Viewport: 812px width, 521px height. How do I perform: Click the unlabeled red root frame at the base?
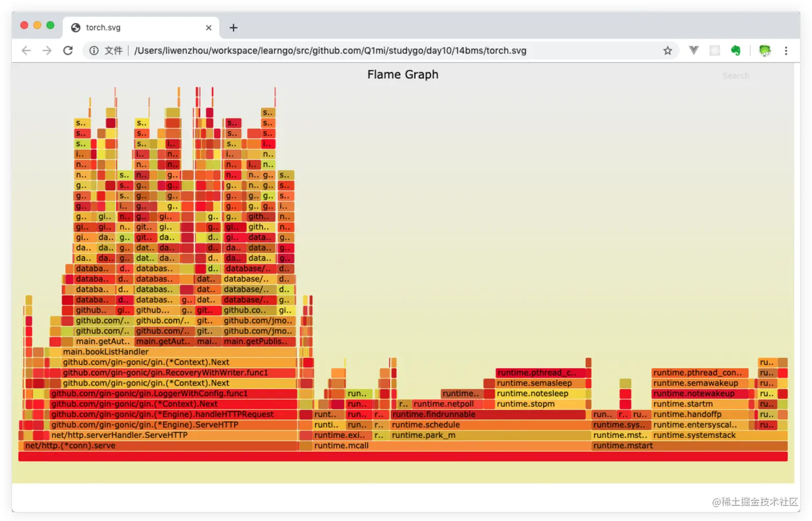click(x=403, y=456)
